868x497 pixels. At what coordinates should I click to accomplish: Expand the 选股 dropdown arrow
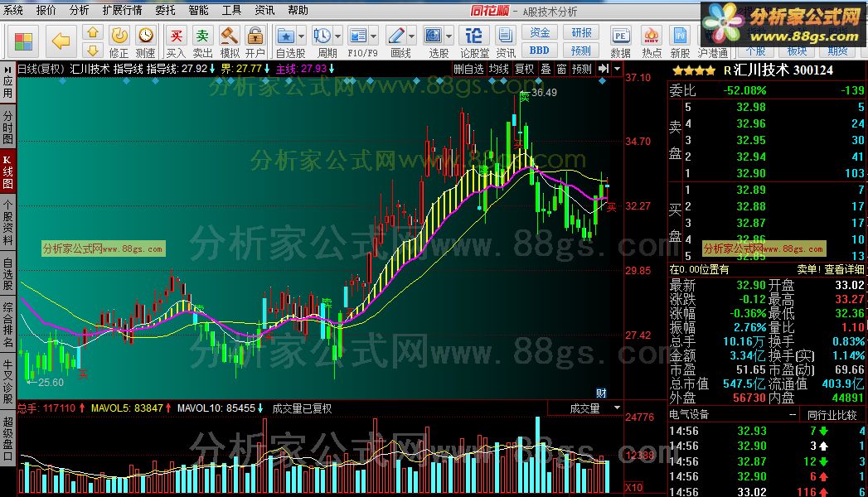449,36
